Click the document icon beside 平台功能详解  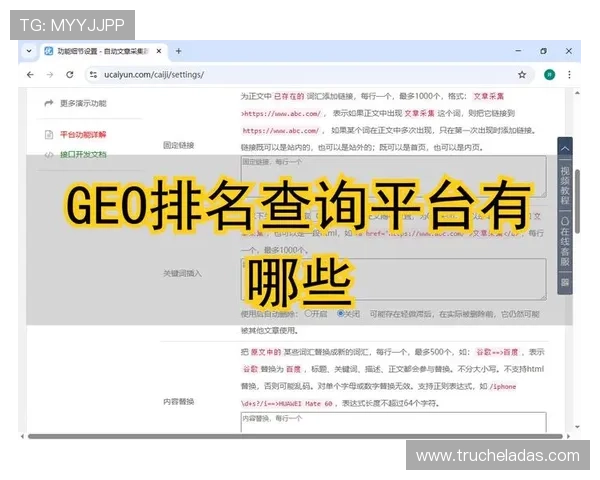(49, 134)
